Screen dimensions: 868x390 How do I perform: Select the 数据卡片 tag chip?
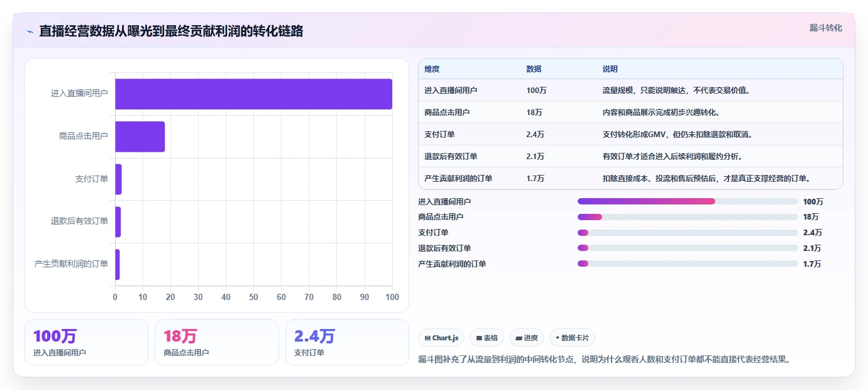tap(572, 338)
